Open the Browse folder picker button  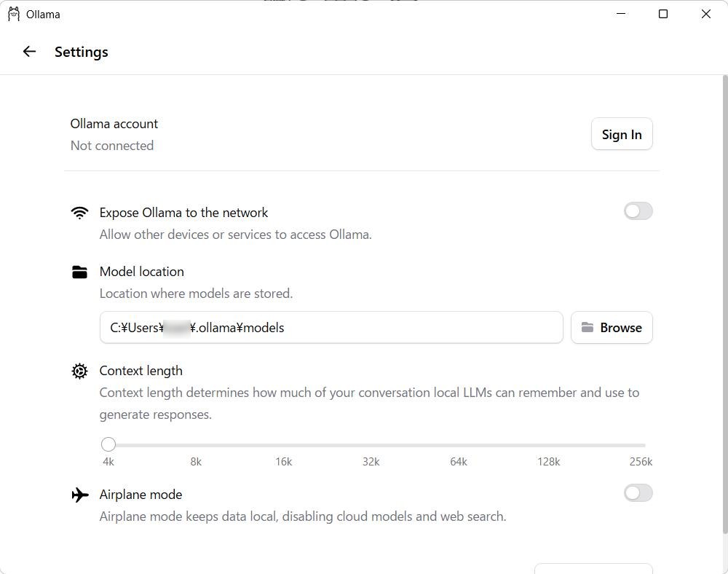pos(612,328)
